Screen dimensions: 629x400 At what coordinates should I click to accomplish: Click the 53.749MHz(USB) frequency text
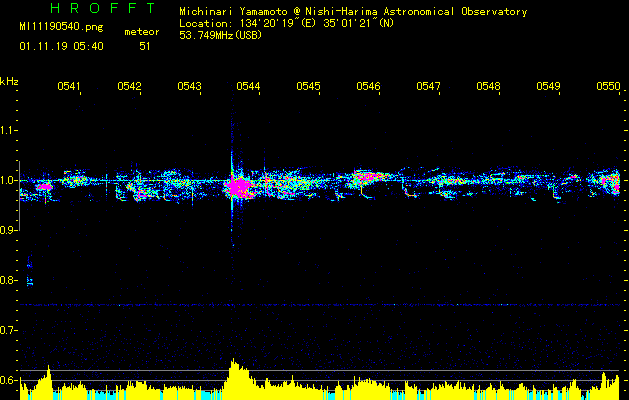click(x=220, y=35)
